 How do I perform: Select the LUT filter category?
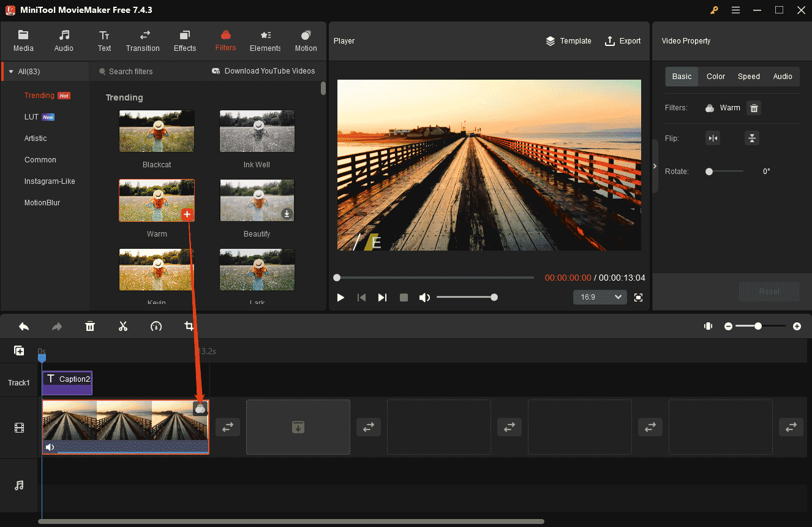31,117
